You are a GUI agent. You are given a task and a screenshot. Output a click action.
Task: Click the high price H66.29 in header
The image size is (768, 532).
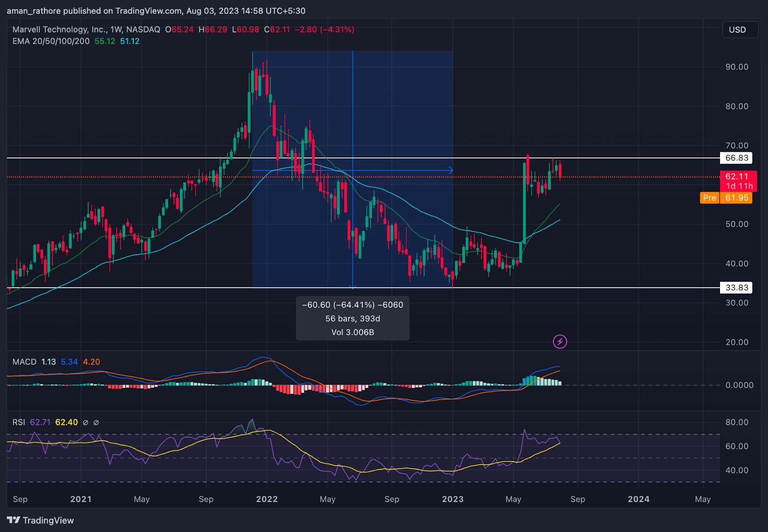click(x=213, y=29)
